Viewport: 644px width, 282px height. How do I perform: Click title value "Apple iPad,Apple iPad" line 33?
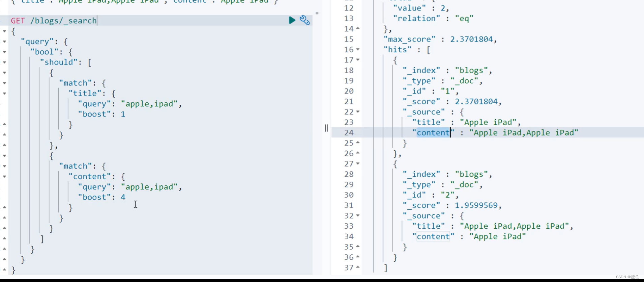pyautogui.click(x=514, y=226)
